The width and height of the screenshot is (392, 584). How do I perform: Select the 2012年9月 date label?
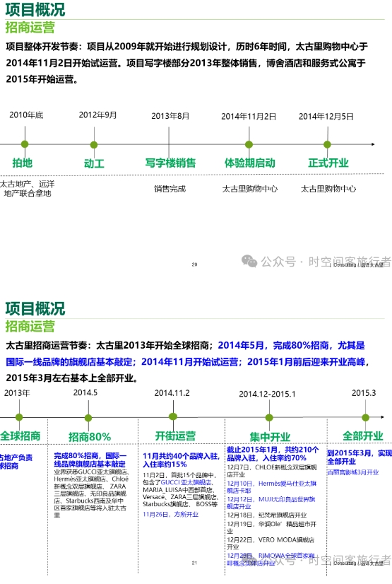(97, 115)
